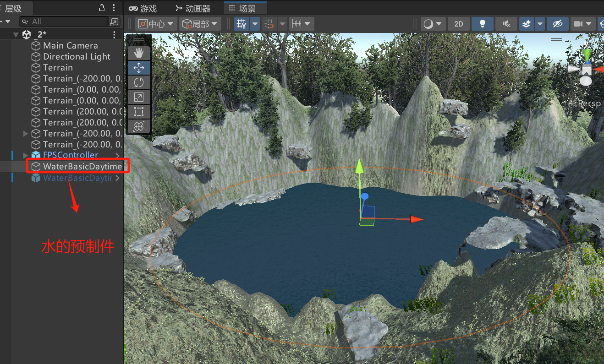Select the Hand view tool

click(139, 53)
